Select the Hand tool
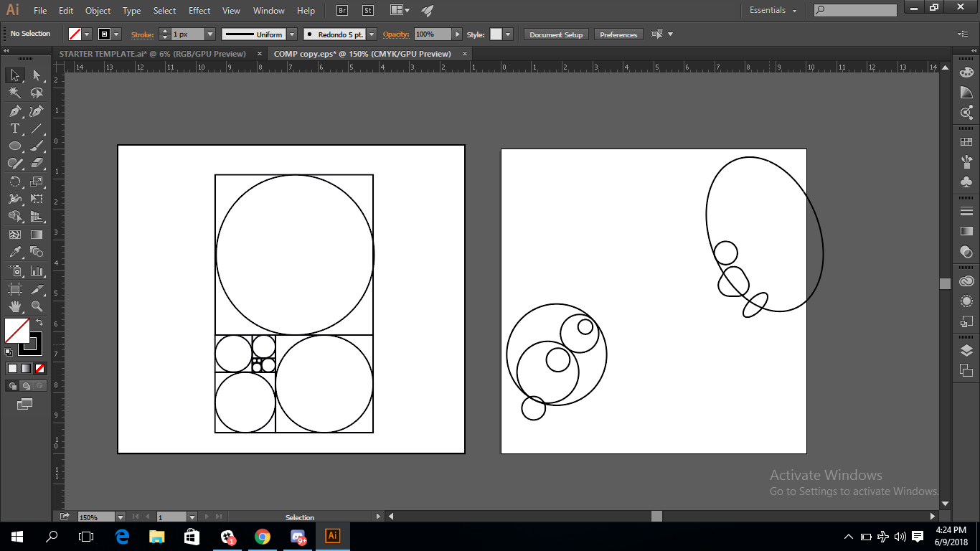 pyautogui.click(x=14, y=306)
